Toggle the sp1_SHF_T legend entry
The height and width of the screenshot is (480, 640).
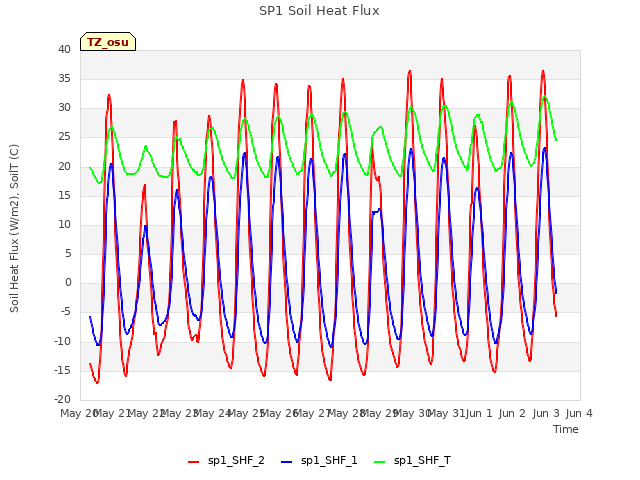[412, 461]
